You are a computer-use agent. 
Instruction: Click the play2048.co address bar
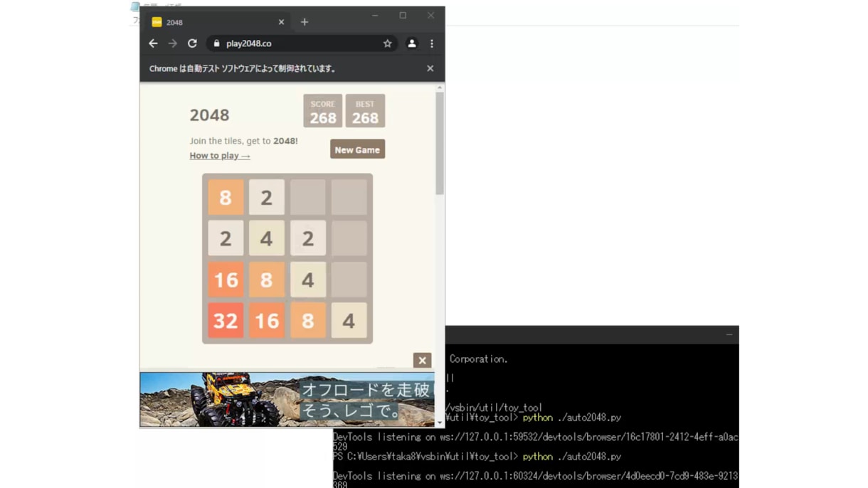(302, 43)
